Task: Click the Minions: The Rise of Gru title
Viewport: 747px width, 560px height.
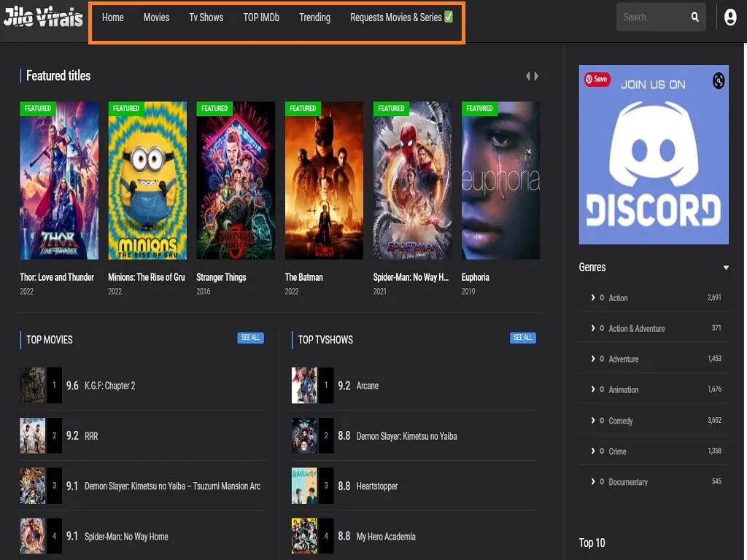Action: click(146, 277)
